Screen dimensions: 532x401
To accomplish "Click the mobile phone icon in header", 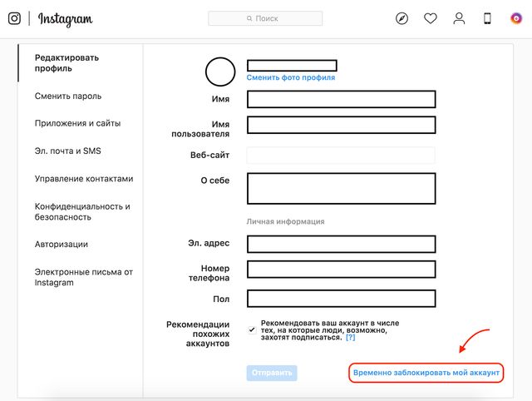I will click(x=488, y=18).
